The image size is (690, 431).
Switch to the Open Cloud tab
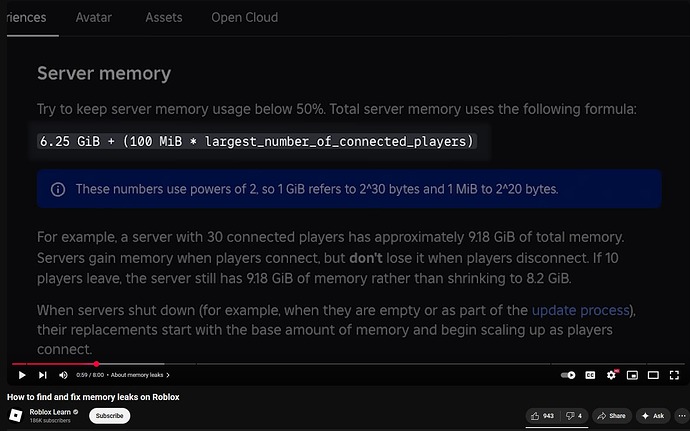(x=244, y=18)
